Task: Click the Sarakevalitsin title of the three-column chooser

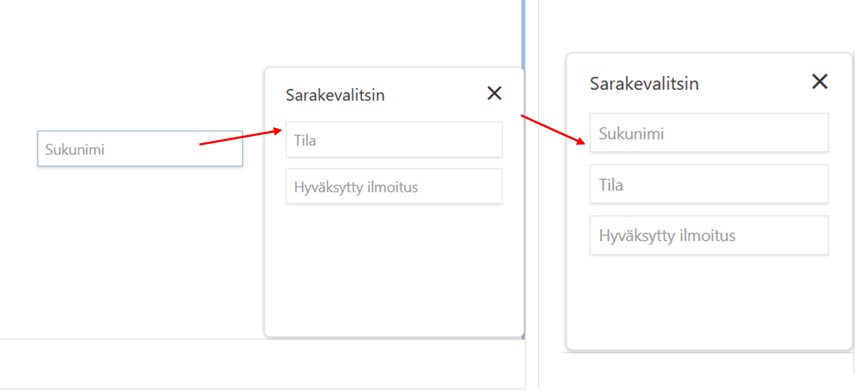Action: point(644,84)
